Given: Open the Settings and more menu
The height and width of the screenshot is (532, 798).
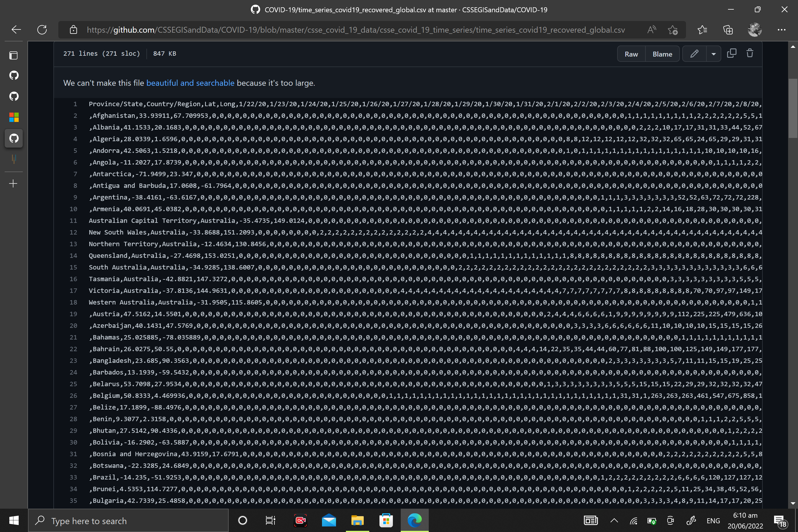Looking at the screenshot, I should pyautogui.click(x=782, y=30).
